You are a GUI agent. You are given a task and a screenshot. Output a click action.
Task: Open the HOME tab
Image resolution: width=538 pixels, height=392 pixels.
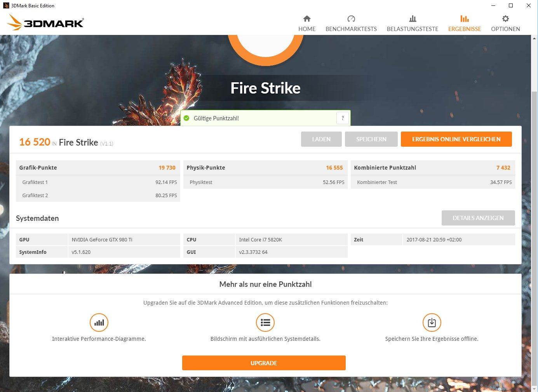point(307,24)
